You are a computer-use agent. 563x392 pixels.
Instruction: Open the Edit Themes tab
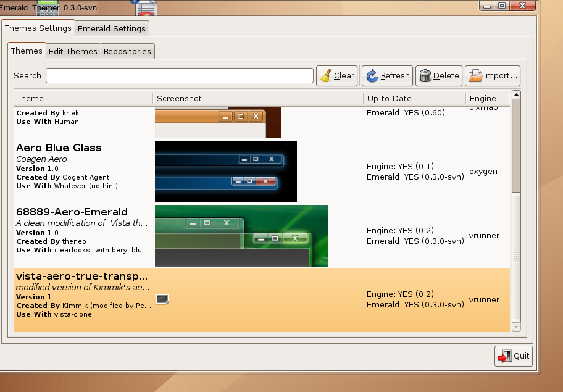tap(73, 51)
